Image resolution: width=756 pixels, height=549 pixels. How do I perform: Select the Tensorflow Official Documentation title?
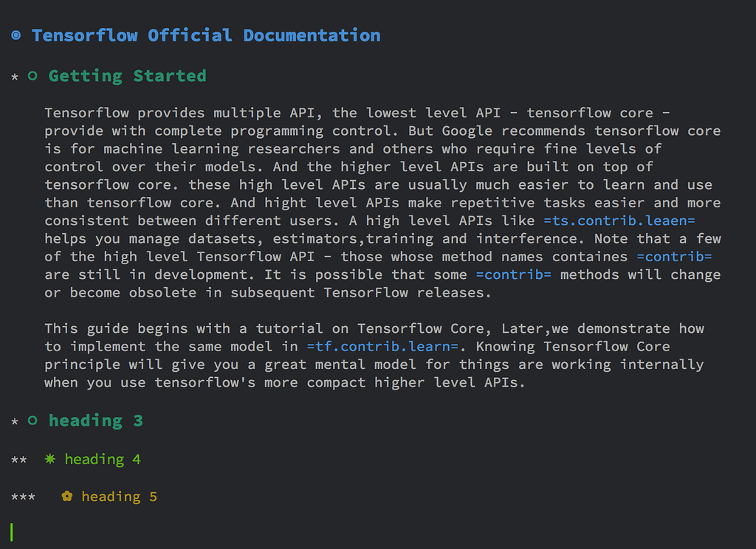click(206, 35)
